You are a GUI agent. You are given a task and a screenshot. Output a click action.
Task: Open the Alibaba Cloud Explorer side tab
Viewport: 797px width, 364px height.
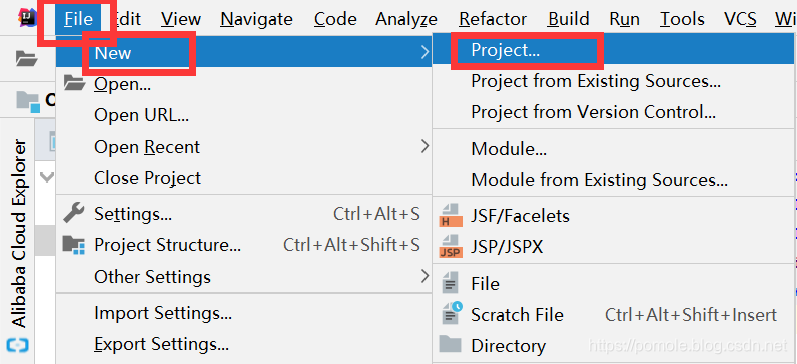pyautogui.click(x=18, y=234)
